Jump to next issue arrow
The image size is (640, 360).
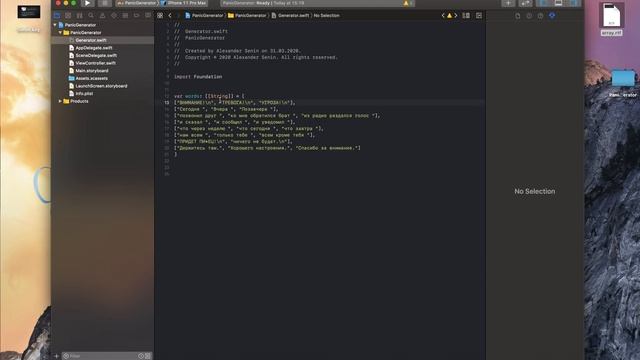pyautogui.click(x=456, y=16)
